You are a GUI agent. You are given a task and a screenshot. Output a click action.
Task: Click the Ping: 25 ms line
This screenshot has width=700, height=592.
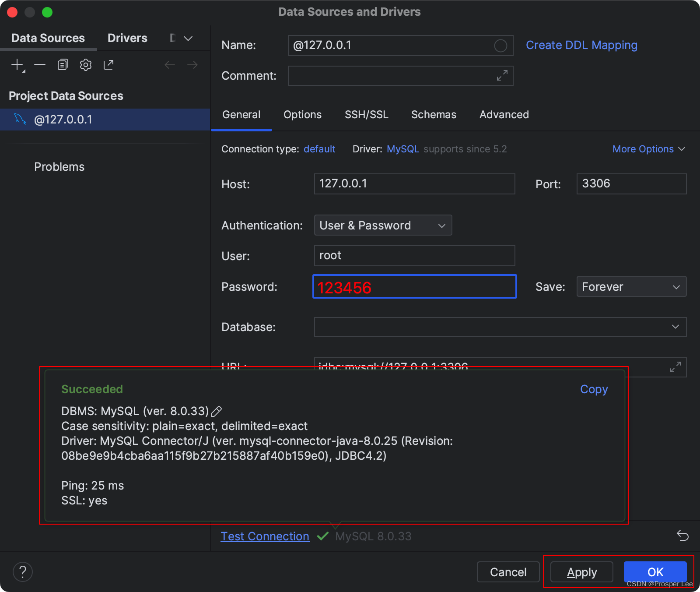tap(92, 486)
